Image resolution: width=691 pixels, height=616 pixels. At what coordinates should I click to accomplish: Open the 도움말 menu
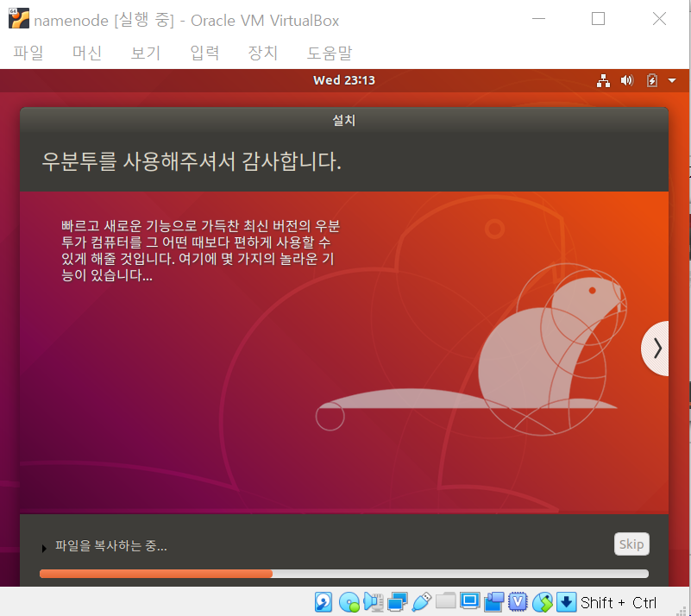(330, 53)
